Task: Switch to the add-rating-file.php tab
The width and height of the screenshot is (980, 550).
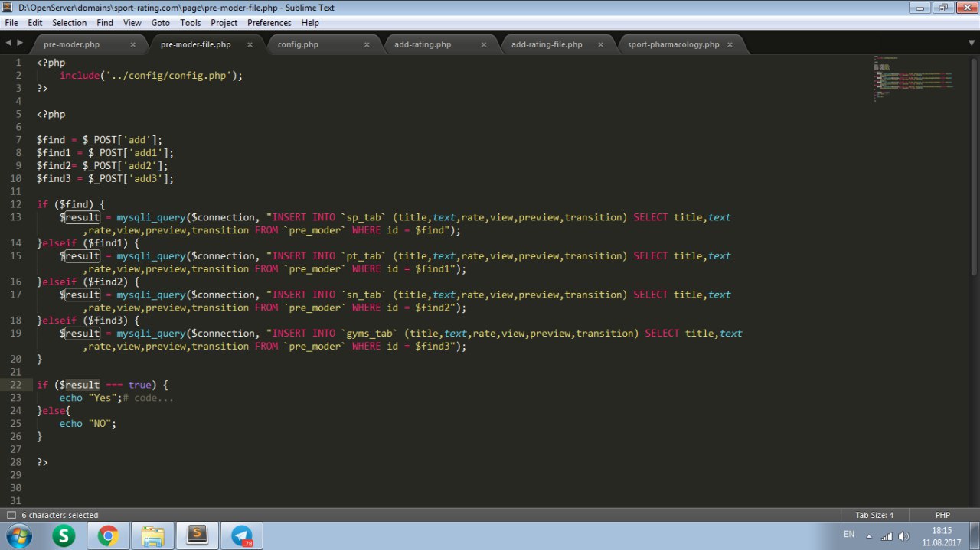Action: click(x=546, y=44)
